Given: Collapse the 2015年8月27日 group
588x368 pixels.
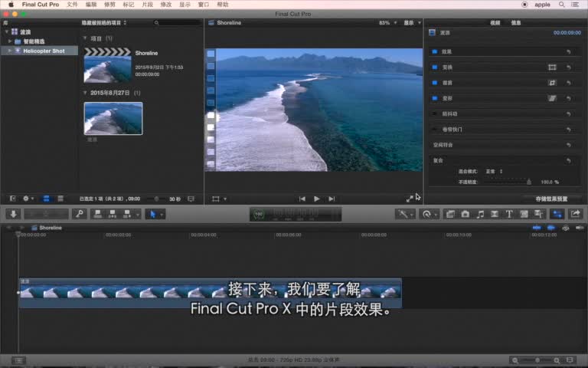Looking at the screenshot, I should click(85, 93).
